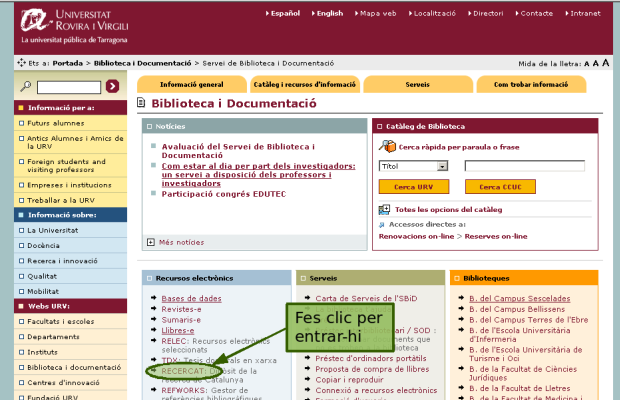The height and width of the screenshot is (400, 620).
Task: Open Catàleg i recursos d'informació tab
Action: (x=304, y=84)
